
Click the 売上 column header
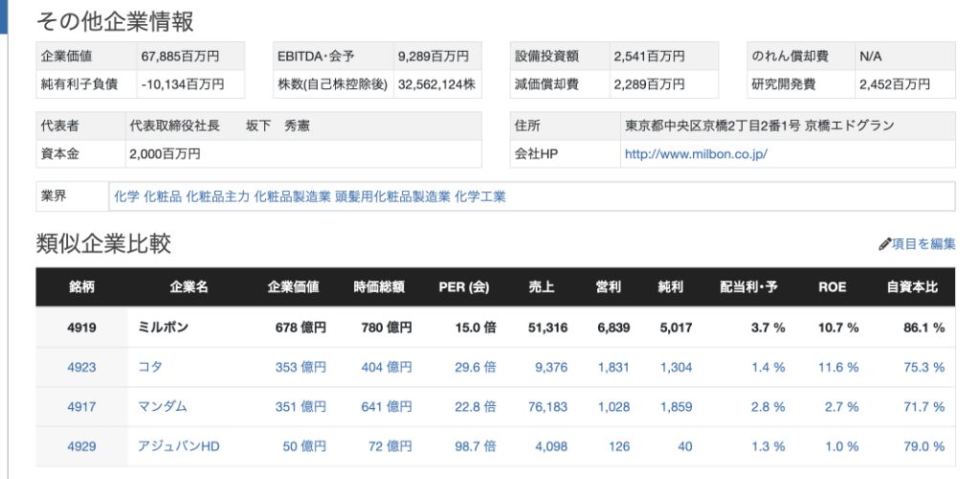click(x=542, y=287)
